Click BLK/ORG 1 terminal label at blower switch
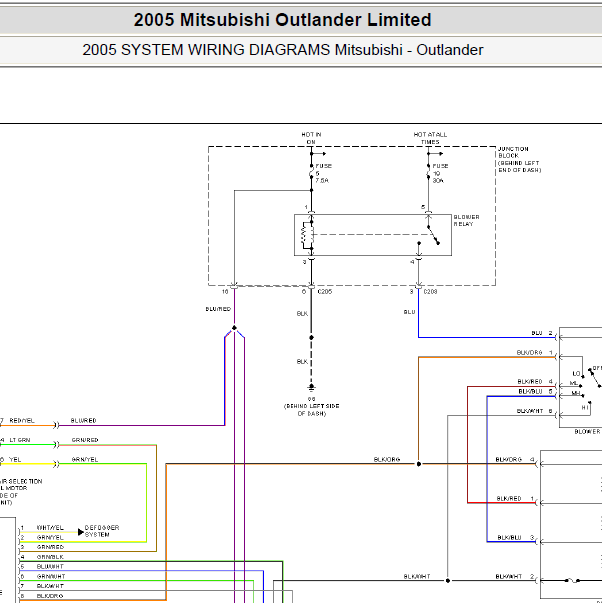This screenshot has width=602, height=603. [x=534, y=352]
